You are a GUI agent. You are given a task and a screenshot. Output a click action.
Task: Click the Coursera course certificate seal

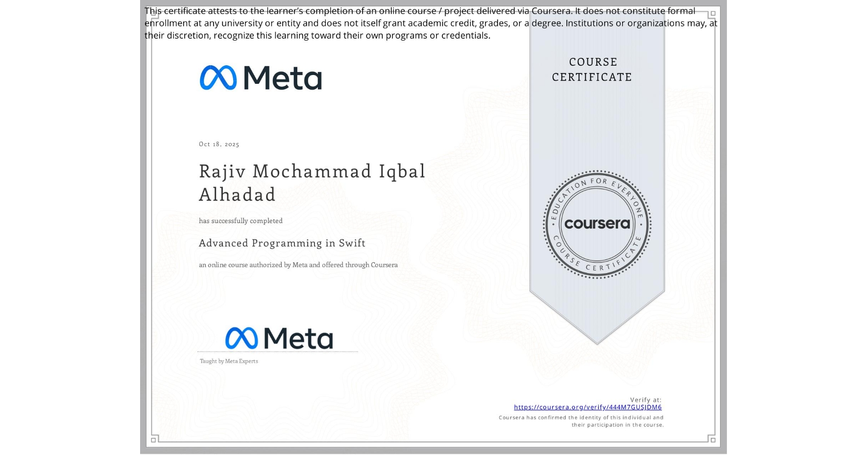coord(597,225)
